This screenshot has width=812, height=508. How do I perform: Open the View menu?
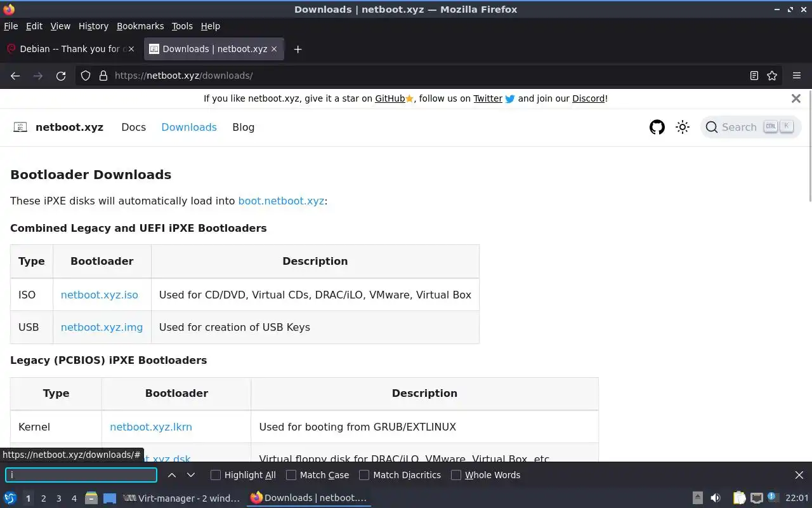[x=60, y=26]
